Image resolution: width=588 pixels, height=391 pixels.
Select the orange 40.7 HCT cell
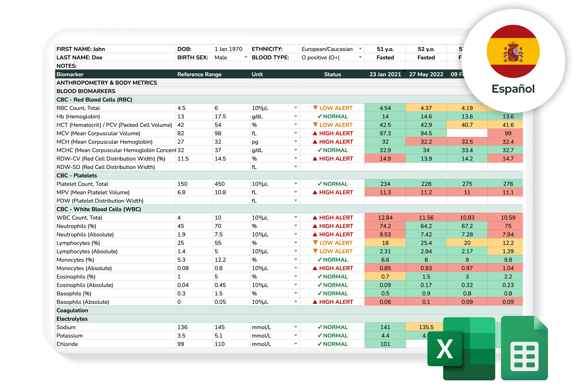tap(467, 125)
